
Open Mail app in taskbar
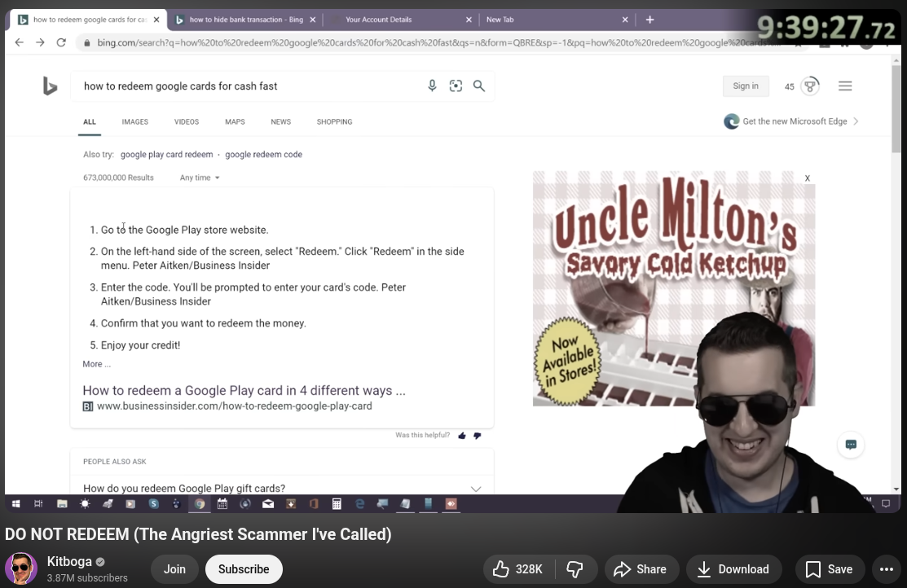268,504
